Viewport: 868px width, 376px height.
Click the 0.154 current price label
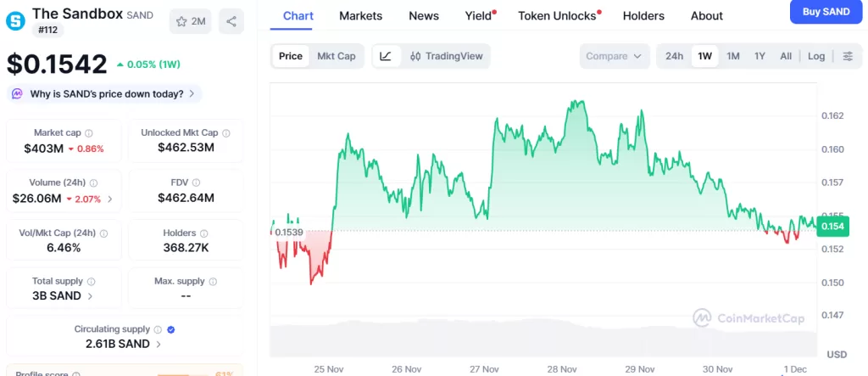click(x=833, y=226)
